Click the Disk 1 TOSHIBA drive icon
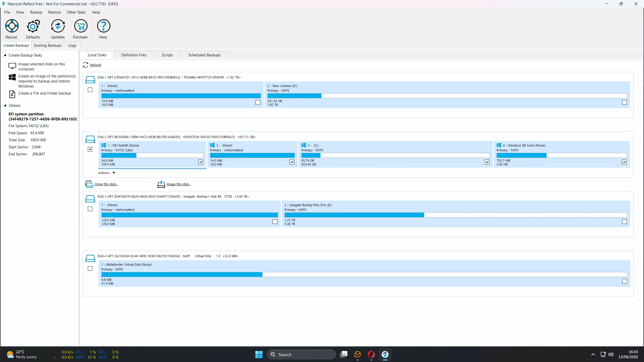 [x=90, y=79]
